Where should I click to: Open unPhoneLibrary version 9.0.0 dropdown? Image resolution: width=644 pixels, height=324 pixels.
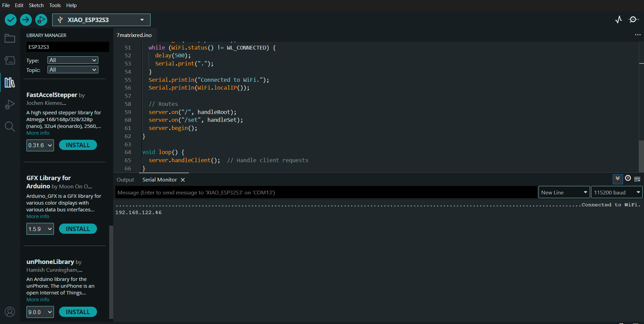tap(40, 312)
